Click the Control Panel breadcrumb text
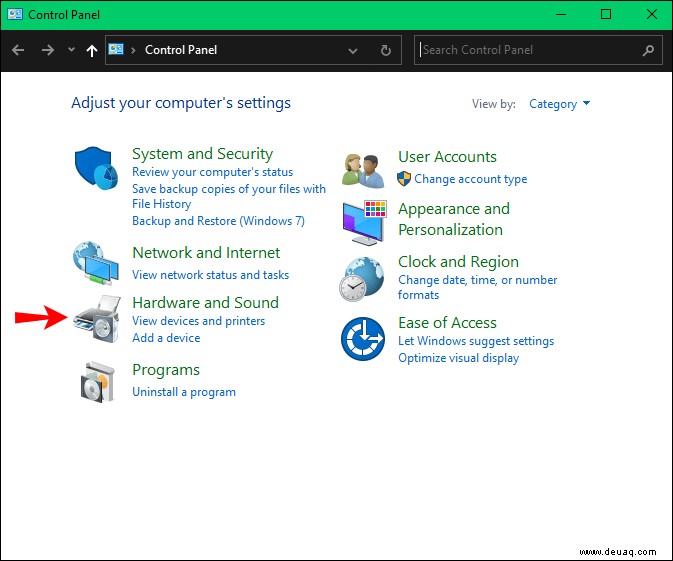The width and height of the screenshot is (673, 561). [181, 50]
